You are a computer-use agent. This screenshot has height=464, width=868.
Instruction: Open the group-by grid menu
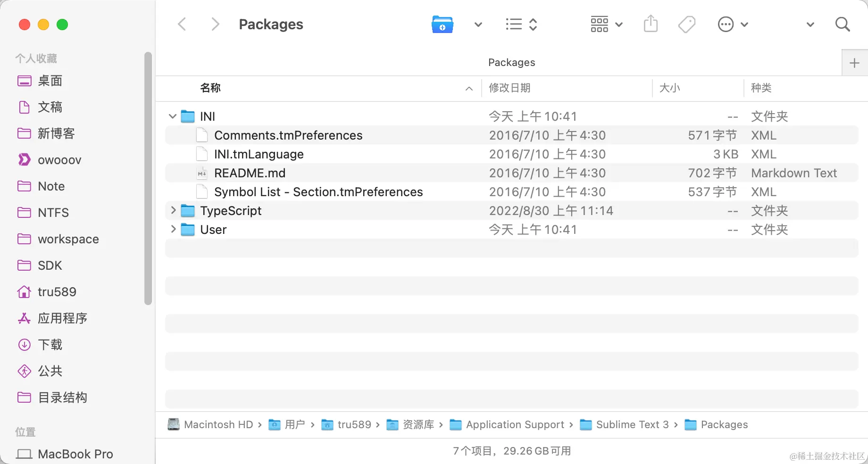coord(607,24)
